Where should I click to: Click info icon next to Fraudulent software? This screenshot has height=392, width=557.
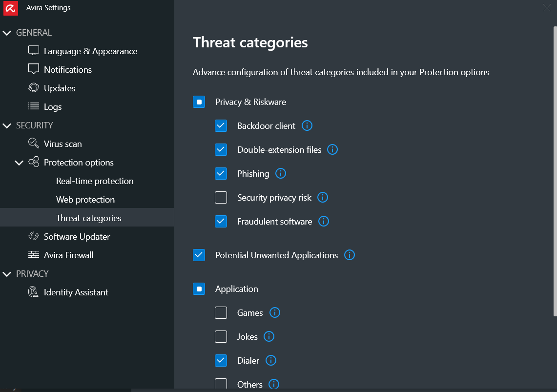pos(324,221)
